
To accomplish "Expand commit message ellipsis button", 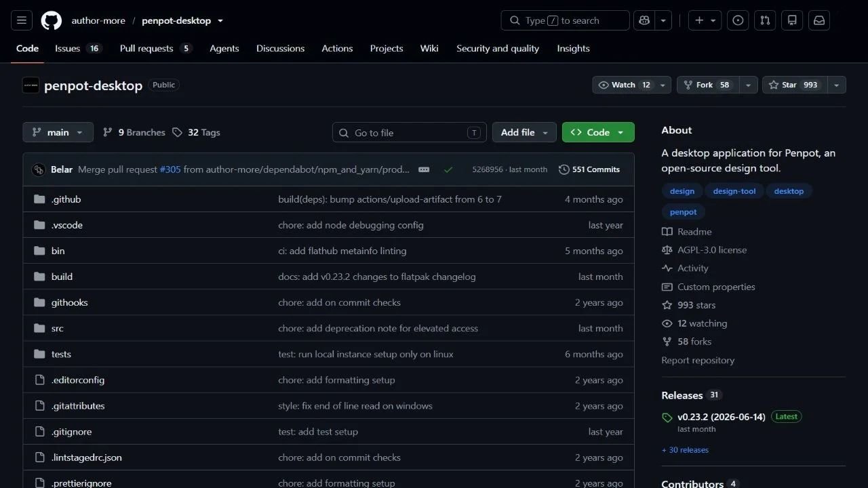I will [424, 169].
